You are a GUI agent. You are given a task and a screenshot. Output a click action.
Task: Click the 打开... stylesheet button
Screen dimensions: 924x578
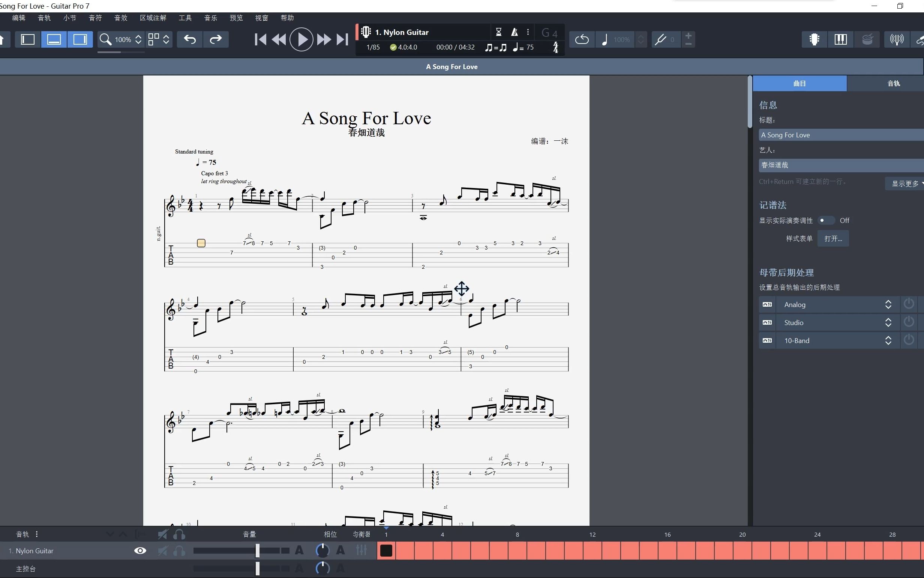coord(833,239)
